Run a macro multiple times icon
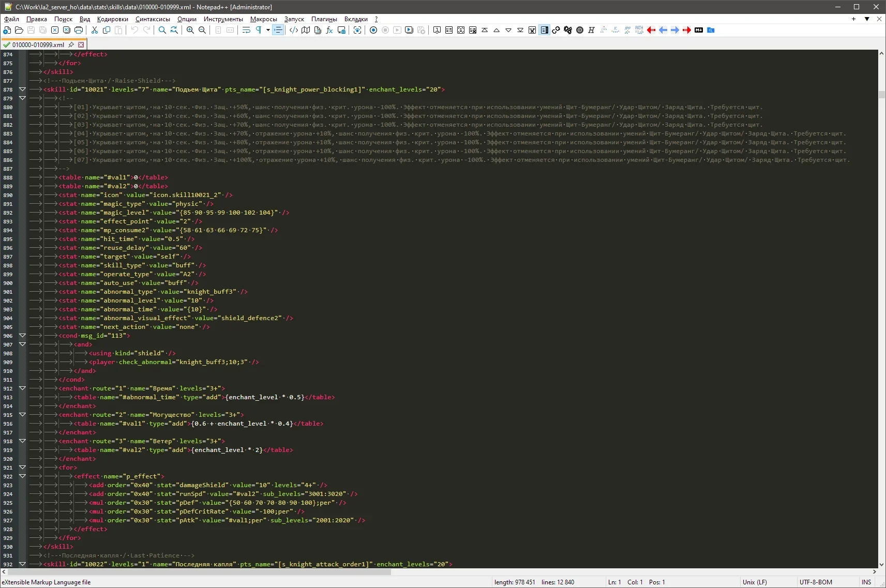 (x=409, y=30)
